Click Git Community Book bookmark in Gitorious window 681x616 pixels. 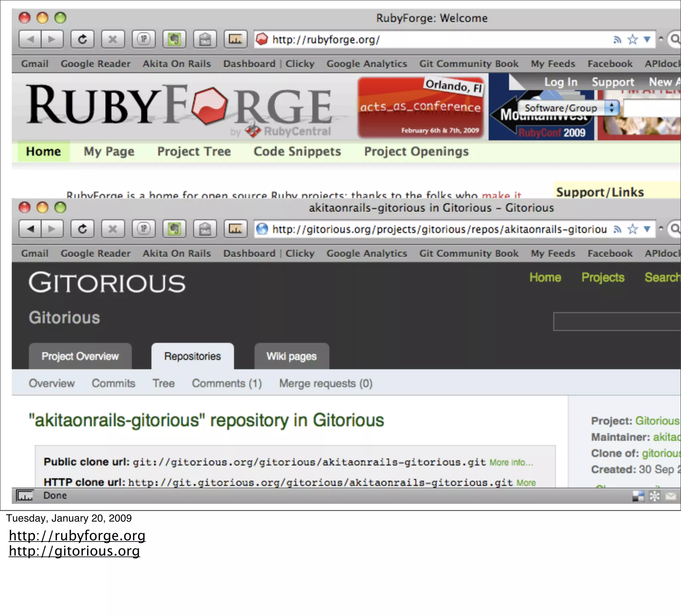(469, 253)
